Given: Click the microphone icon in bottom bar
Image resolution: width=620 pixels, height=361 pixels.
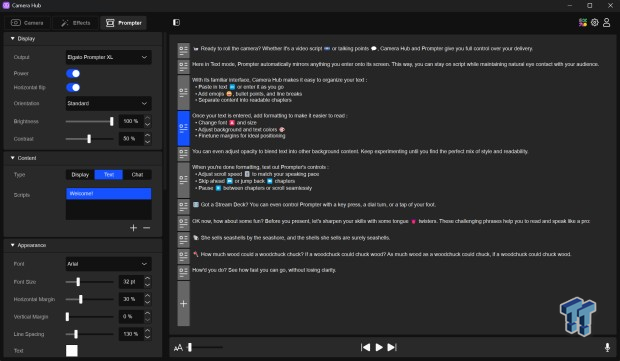Looking at the screenshot, I should 607,347.
